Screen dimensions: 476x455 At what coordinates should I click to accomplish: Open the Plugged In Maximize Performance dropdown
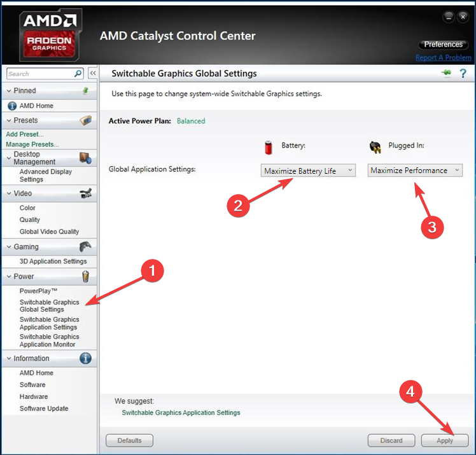[x=415, y=171]
